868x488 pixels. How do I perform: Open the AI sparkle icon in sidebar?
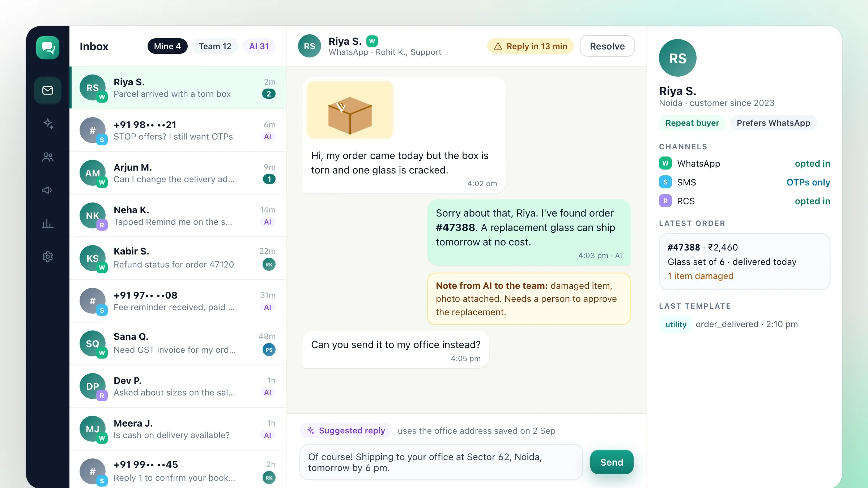48,124
